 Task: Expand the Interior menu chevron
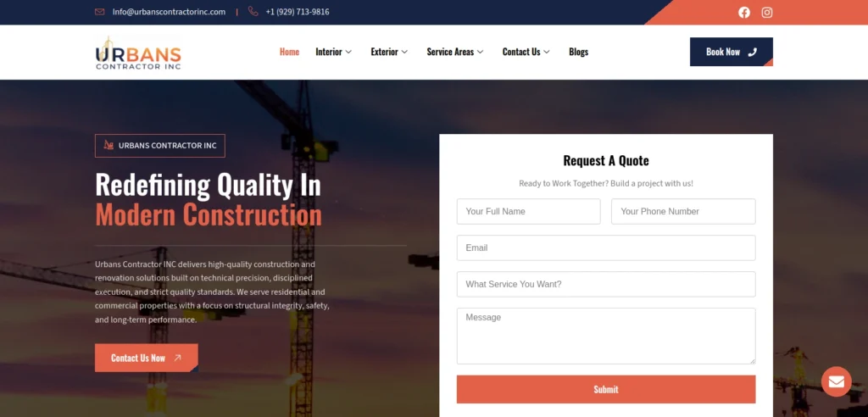(348, 52)
